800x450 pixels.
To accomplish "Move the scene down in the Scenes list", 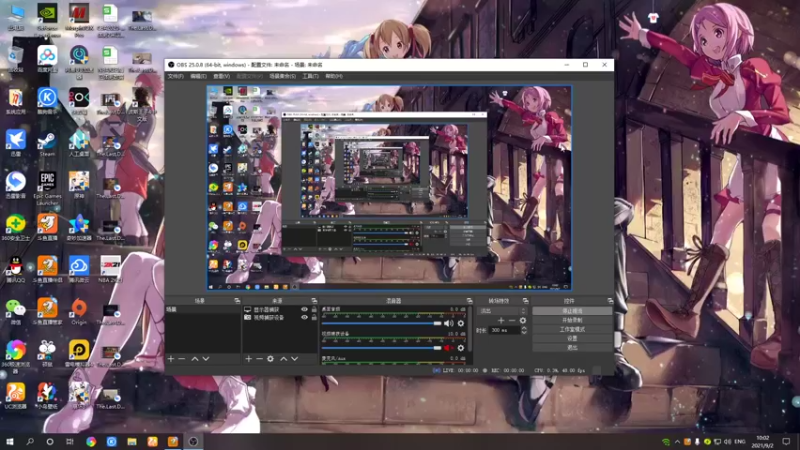I will pos(206,359).
